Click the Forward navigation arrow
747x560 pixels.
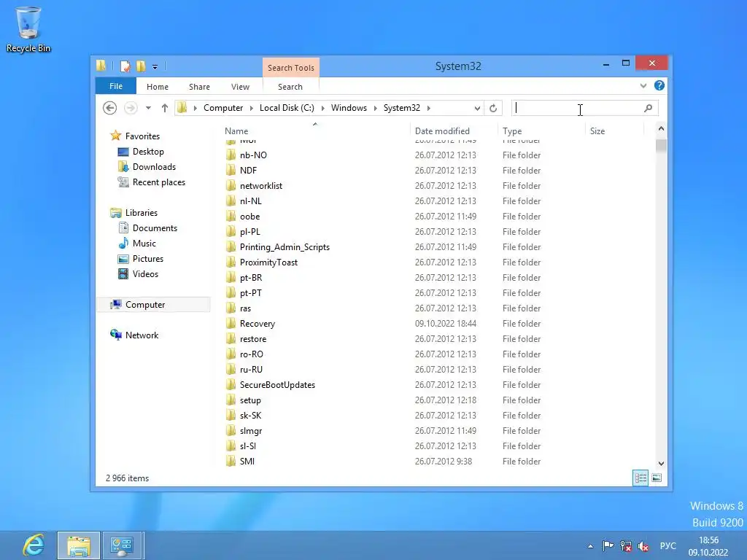tap(131, 108)
